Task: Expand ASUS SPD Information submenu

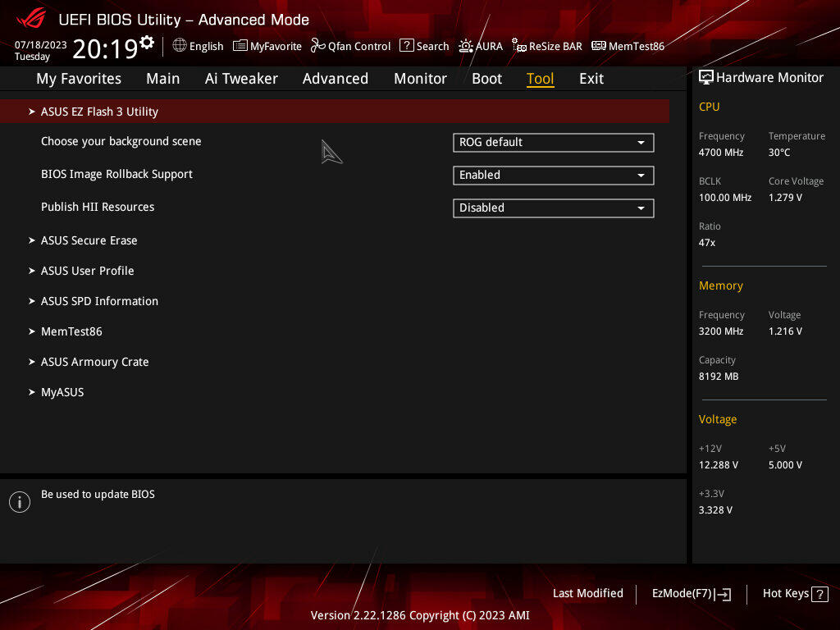Action: [x=94, y=301]
